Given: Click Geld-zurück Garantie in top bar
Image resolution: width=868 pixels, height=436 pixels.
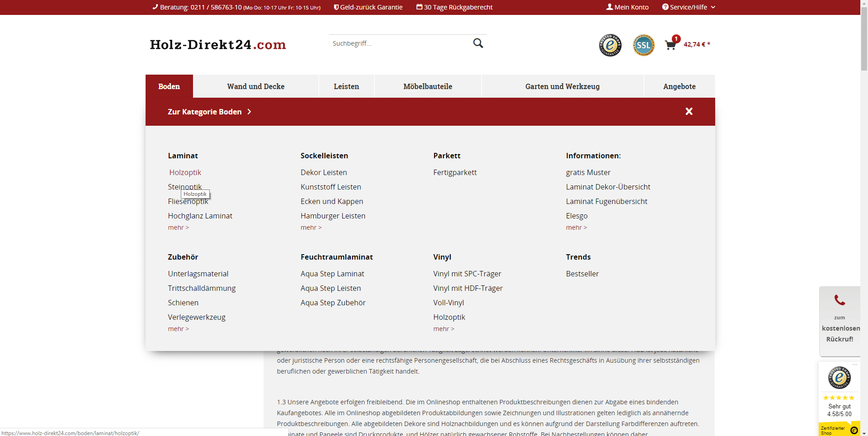Looking at the screenshot, I should click(x=368, y=7).
